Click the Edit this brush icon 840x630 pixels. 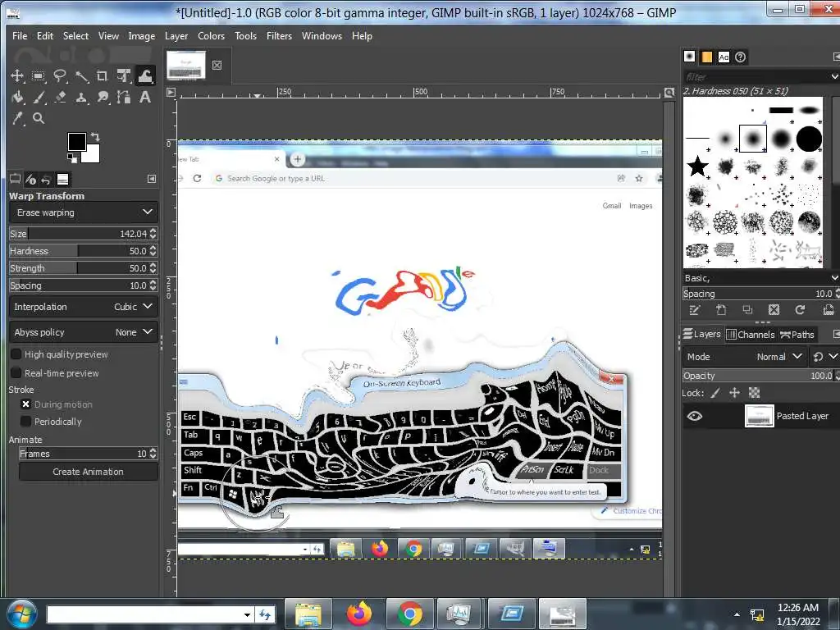point(694,310)
